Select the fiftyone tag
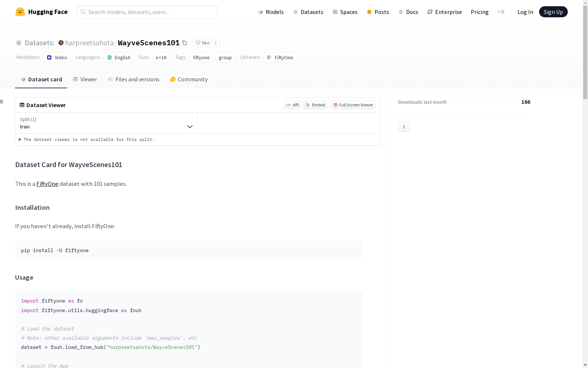 [x=201, y=57]
